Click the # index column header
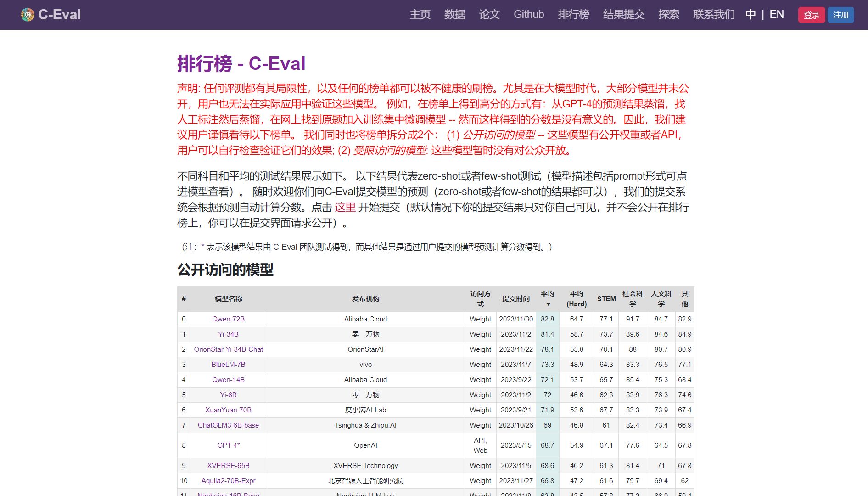868x496 pixels. [x=184, y=299]
